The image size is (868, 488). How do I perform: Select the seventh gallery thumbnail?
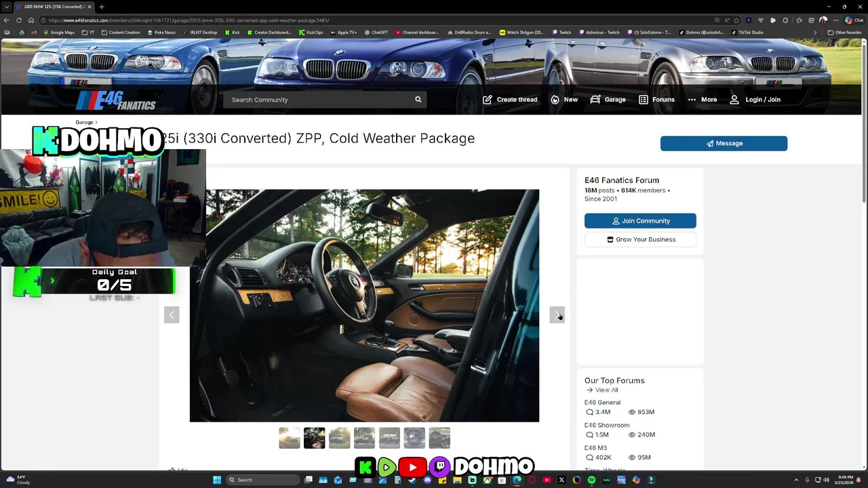tap(439, 438)
